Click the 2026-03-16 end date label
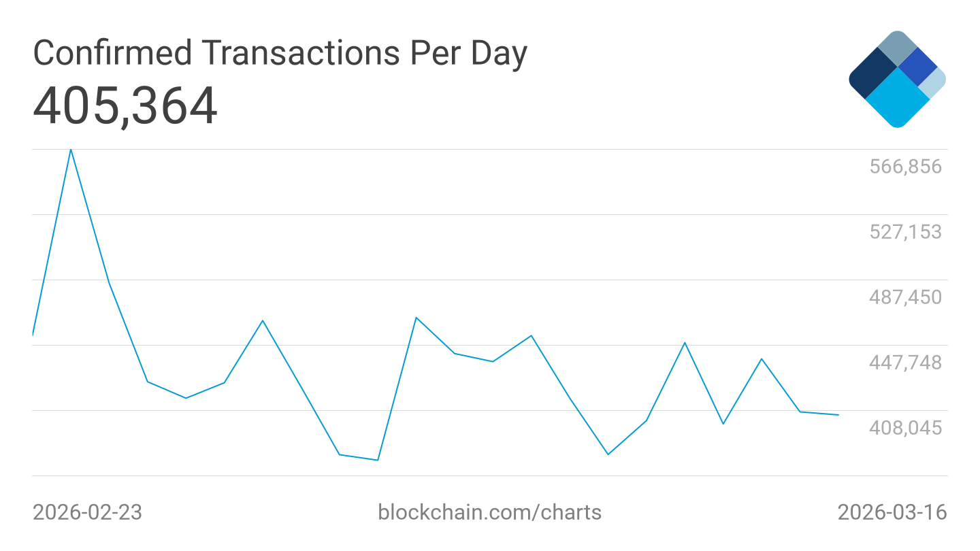 pyautogui.click(x=892, y=512)
